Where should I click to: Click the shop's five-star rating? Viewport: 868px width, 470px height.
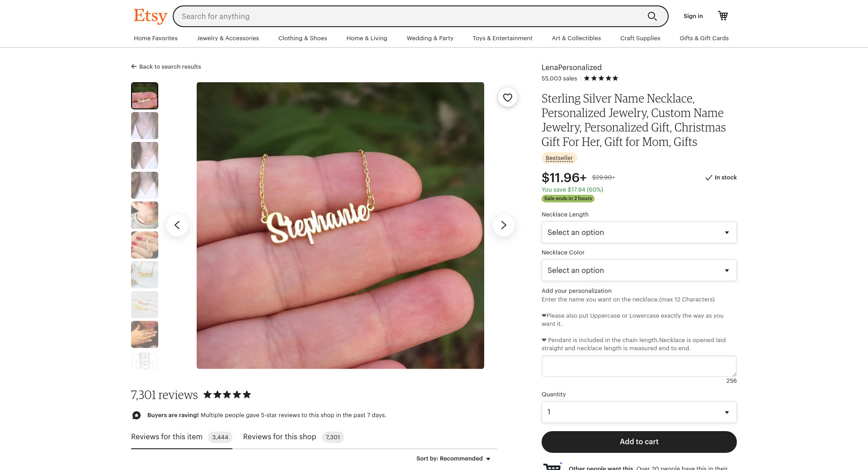601,78
